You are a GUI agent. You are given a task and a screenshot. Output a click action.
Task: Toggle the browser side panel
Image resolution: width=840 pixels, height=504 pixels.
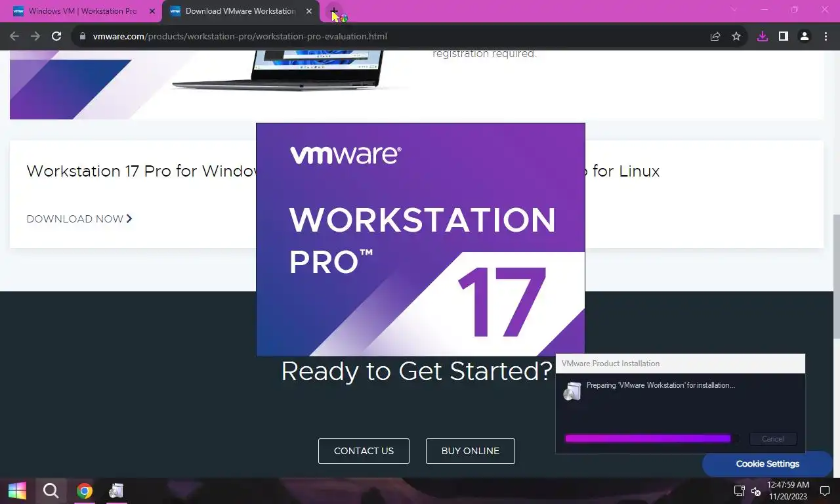point(783,36)
